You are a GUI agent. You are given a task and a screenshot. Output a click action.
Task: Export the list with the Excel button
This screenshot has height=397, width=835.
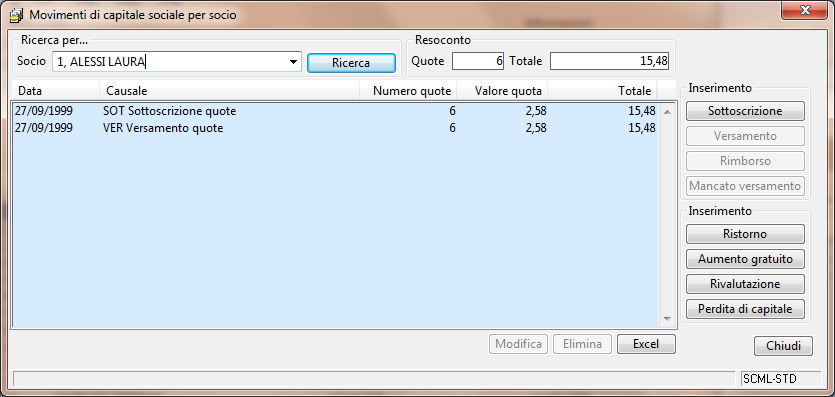pos(646,344)
